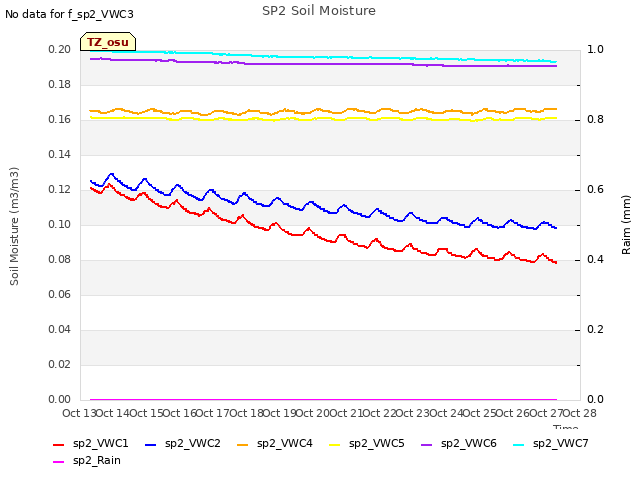Click the Oct 28 x-axis tick label

point(580,413)
